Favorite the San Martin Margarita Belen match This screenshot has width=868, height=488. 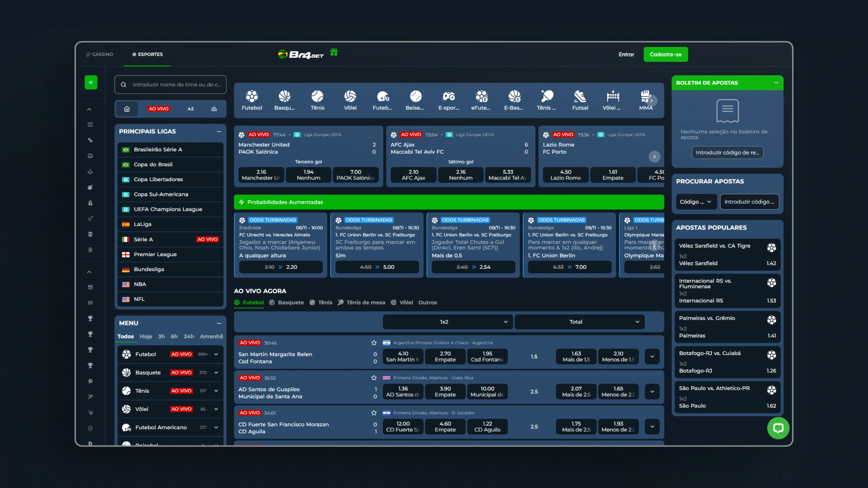[x=374, y=343]
